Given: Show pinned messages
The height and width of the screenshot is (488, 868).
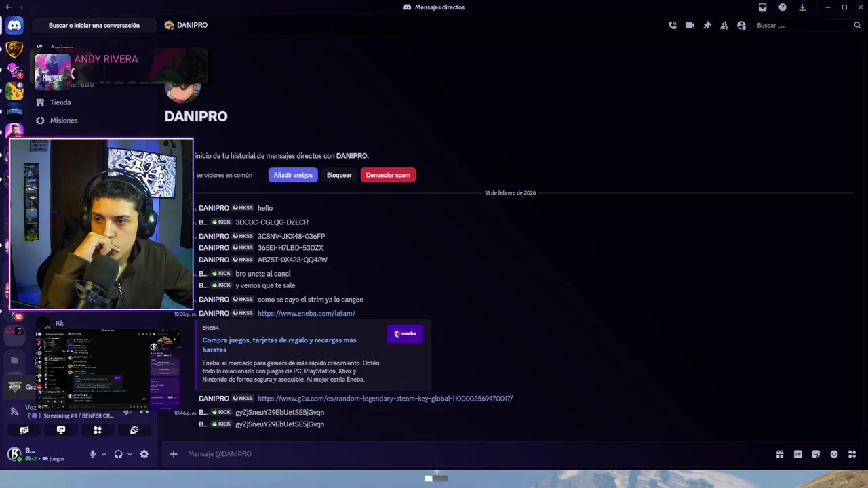Looking at the screenshot, I should pos(707,25).
